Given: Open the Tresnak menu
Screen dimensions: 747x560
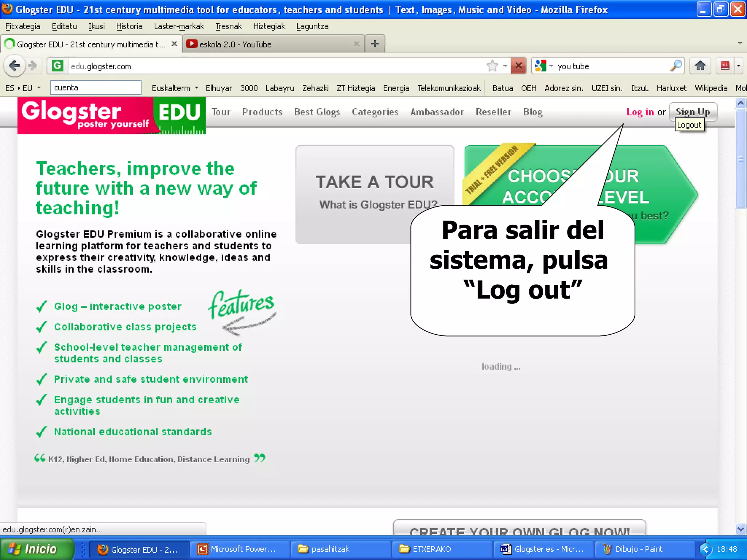Looking at the screenshot, I should coord(229,26).
